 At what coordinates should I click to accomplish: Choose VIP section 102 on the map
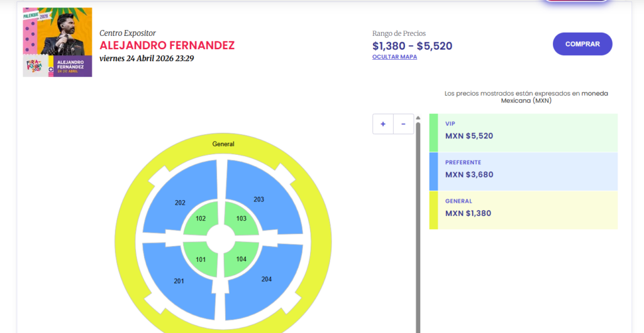click(201, 219)
